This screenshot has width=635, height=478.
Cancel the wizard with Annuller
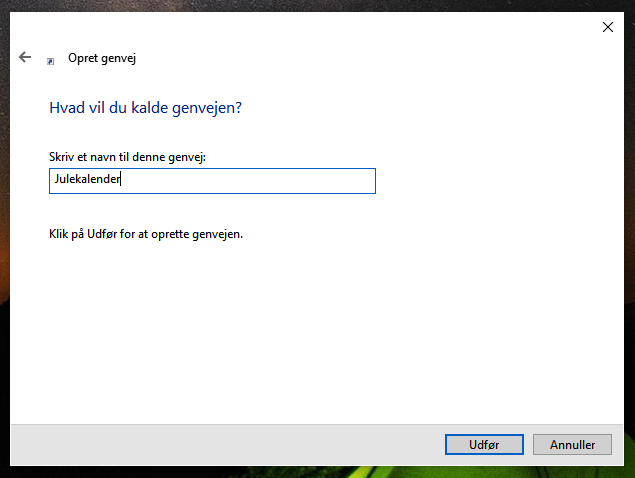pos(572,444)
